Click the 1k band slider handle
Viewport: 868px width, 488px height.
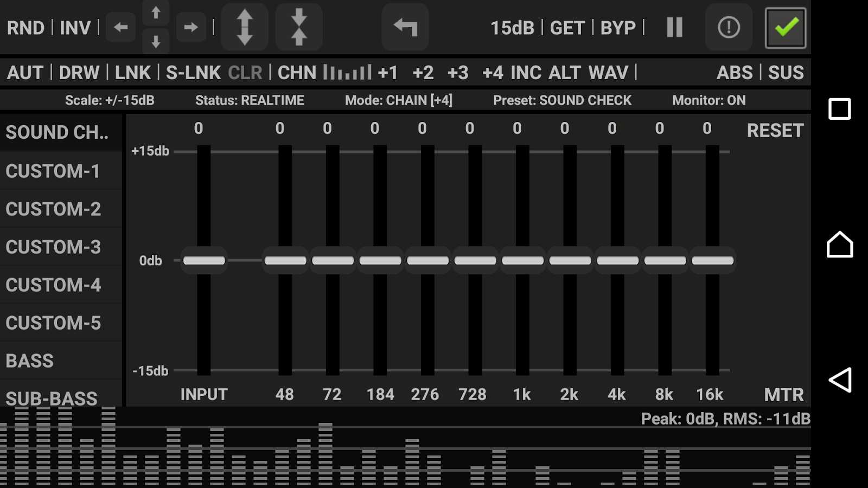[x=522, y=261]
